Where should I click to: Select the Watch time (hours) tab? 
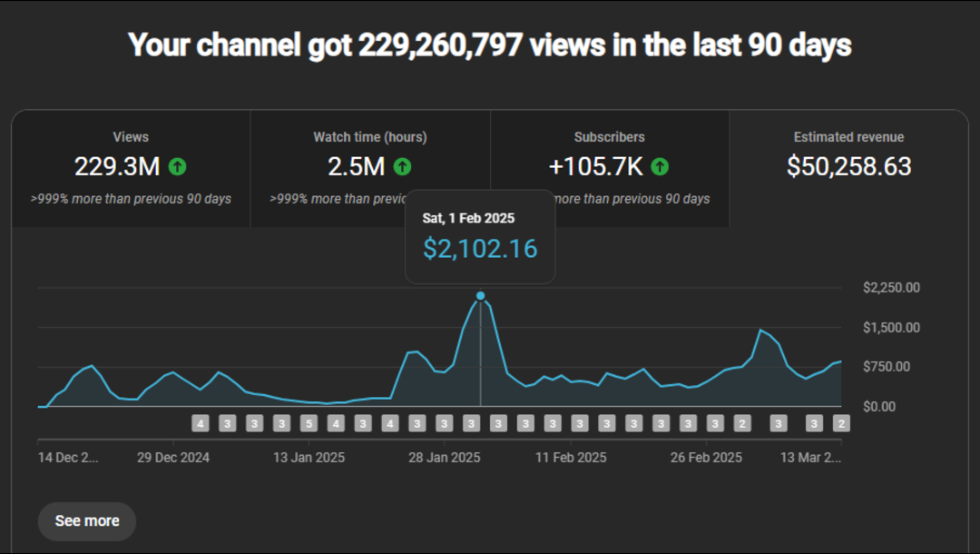point(370,169)
